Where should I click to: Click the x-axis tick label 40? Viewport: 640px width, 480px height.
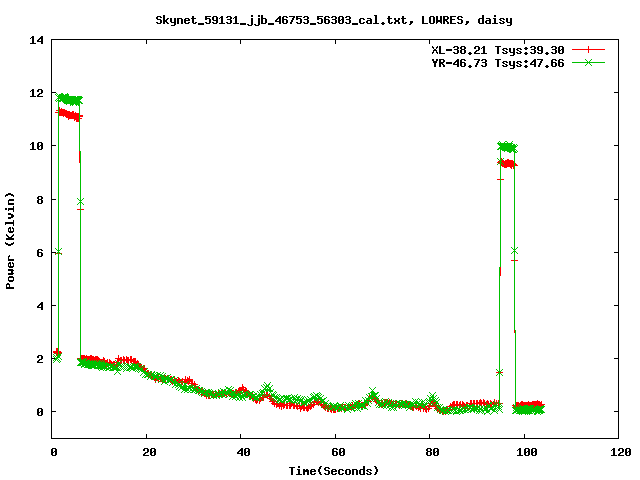tap(243, 452)
